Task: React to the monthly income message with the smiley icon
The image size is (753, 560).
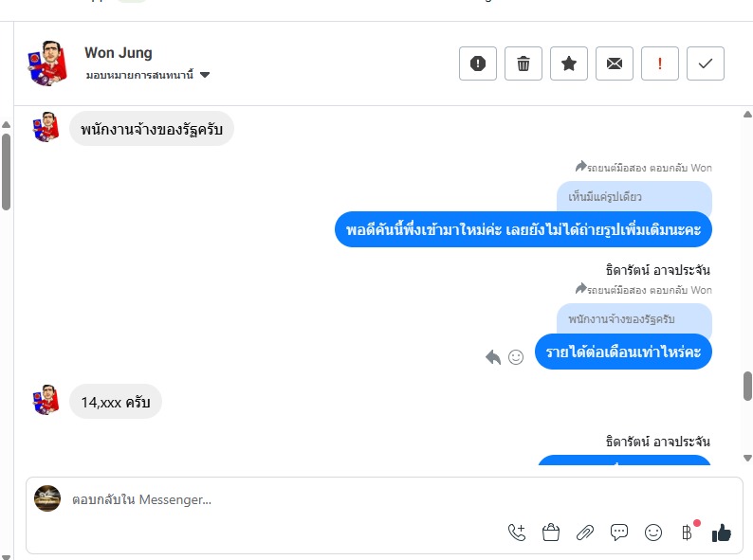Action: [516, 357]
